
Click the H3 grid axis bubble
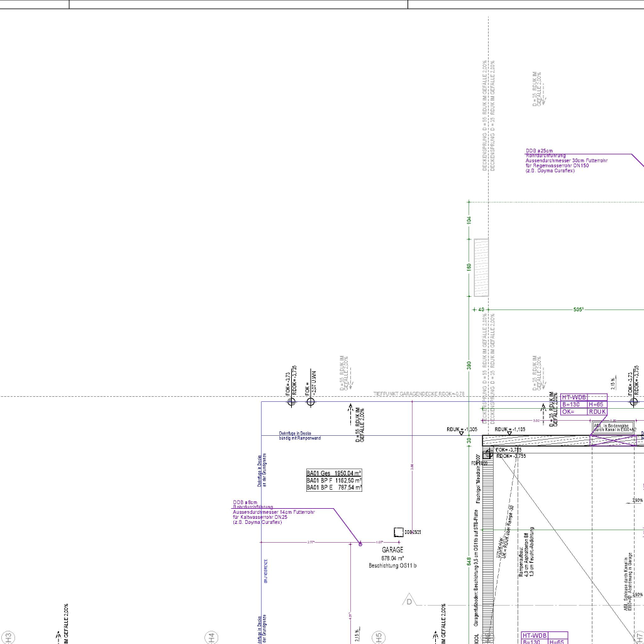(x=8, y=637)
